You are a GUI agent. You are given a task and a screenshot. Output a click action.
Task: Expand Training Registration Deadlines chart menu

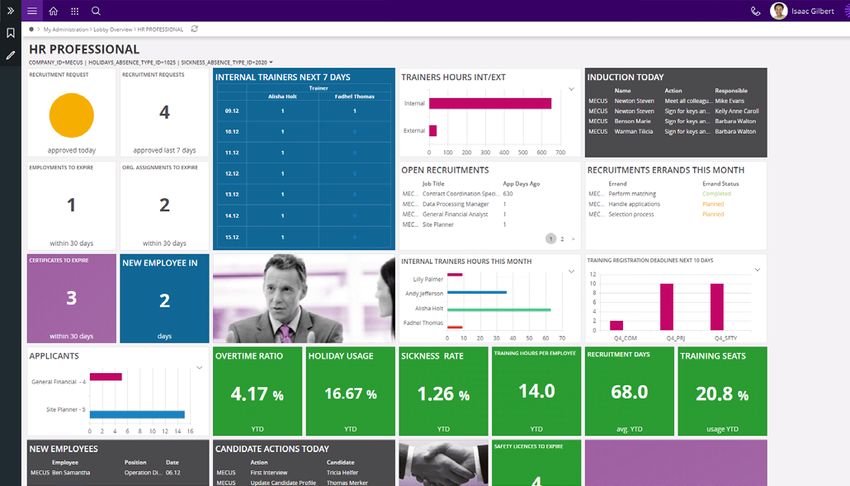point(757,270)
